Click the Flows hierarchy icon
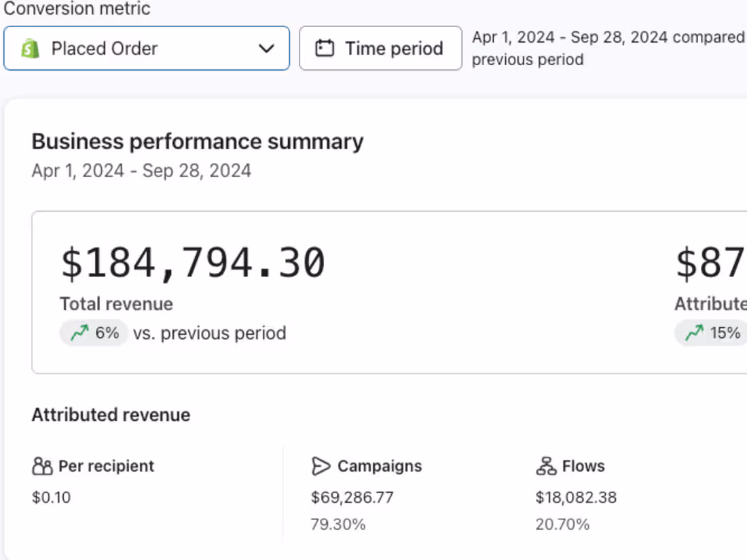The width and height of the screenshot is (747, 560). [545, 466]
